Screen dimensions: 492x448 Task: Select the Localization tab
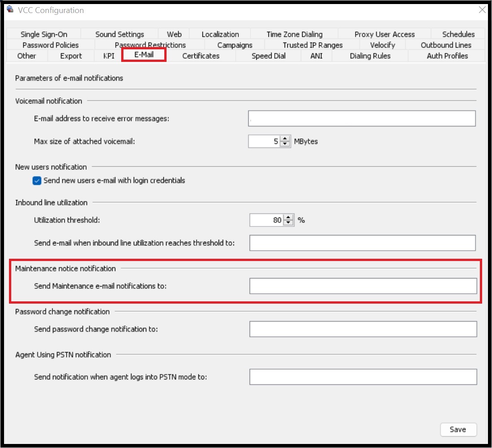coord(220,34)
